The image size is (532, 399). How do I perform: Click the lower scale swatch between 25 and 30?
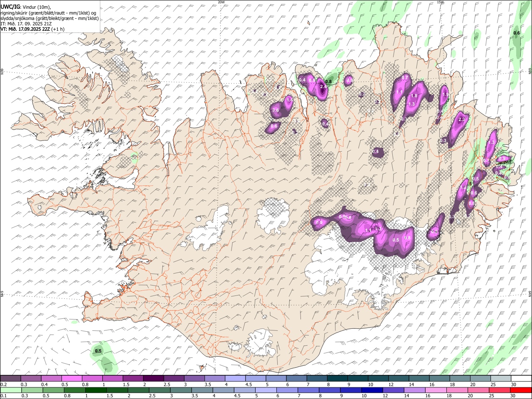(x=499, y=390)
